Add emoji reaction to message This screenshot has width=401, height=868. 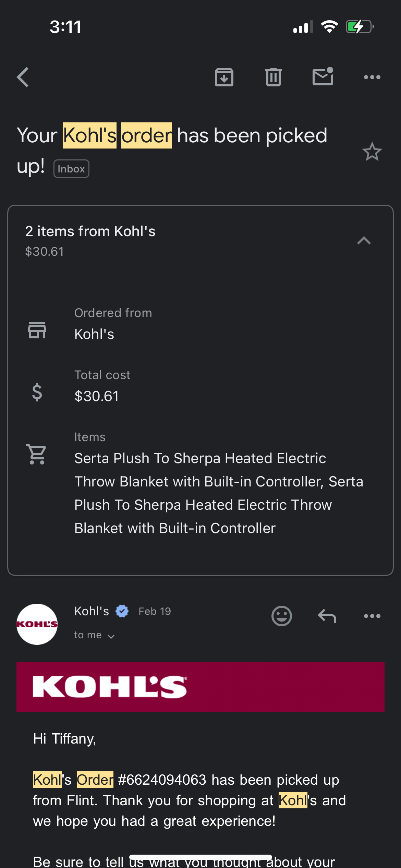(x=282, y=616)
